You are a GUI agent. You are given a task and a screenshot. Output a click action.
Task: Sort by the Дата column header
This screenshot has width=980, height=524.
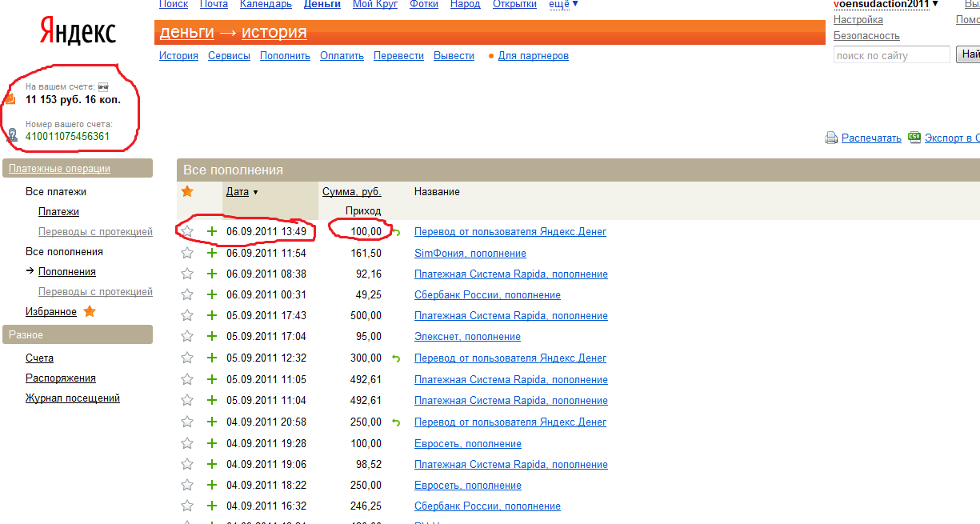point(238,191)
